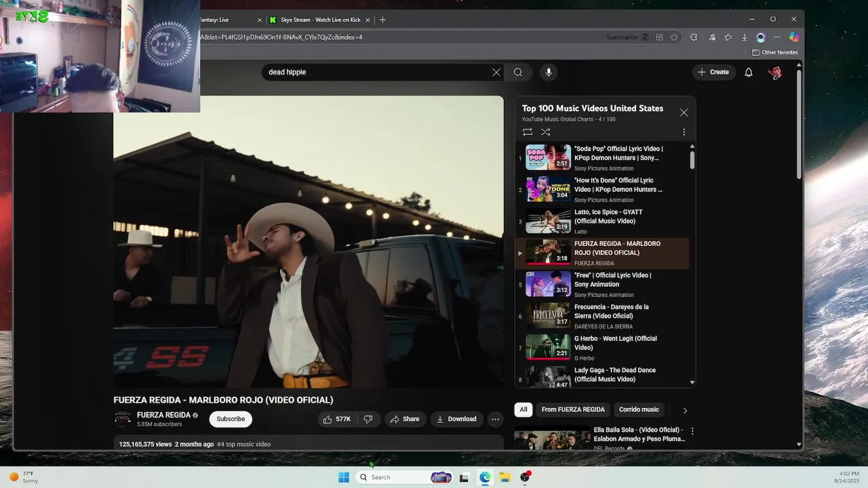Click the taskbar Search box
Viewport: 868px width, 488px height.
click(404, 477)
